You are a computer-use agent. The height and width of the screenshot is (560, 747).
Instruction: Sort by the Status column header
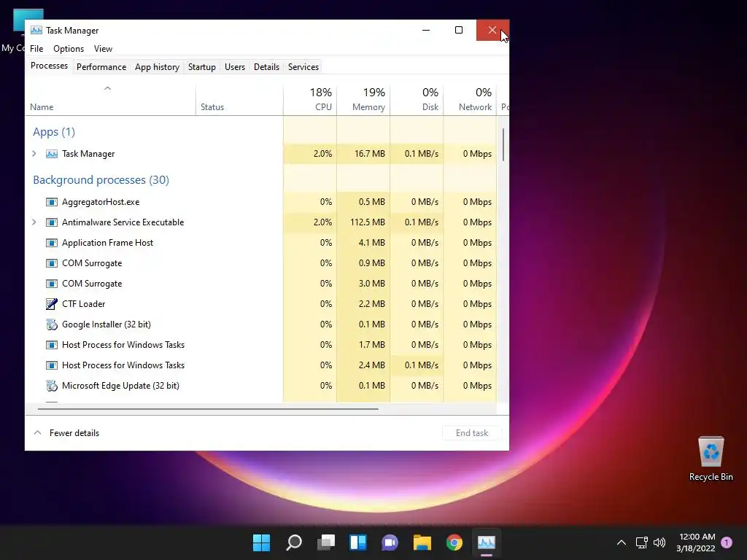239,100
